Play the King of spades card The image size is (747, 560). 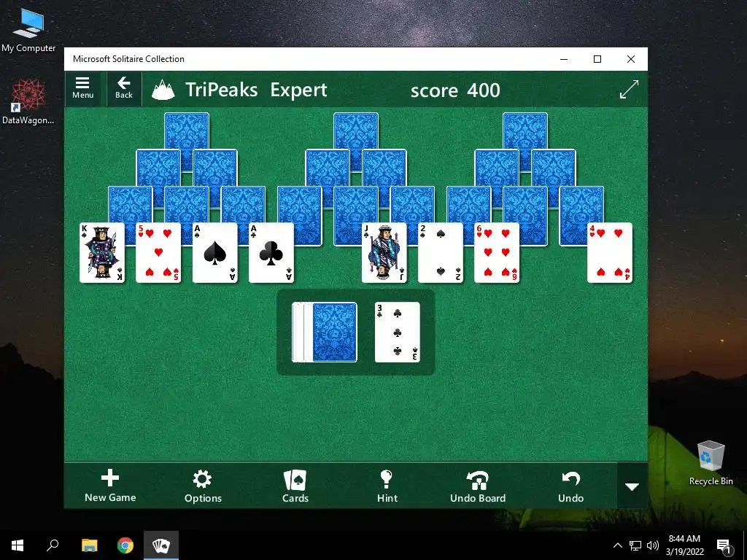pyautogui.click(x=102, y=253)
